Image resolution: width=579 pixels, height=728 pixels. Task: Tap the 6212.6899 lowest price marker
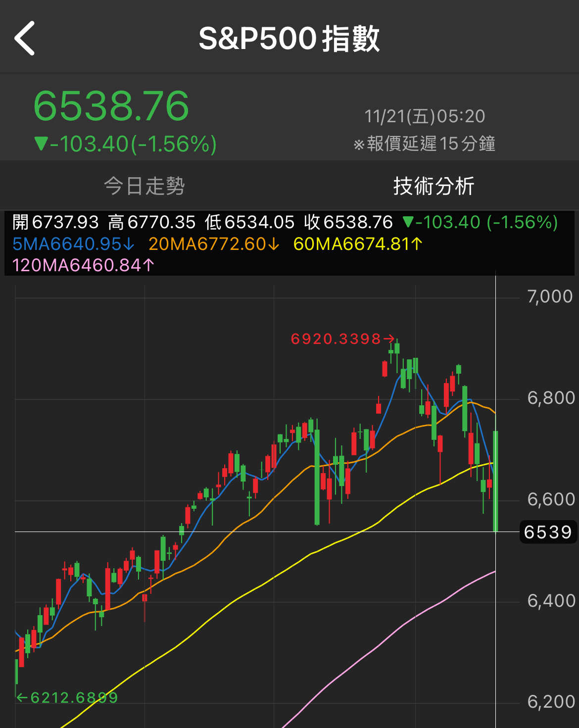pyautogui.click(x=67, y=698)
